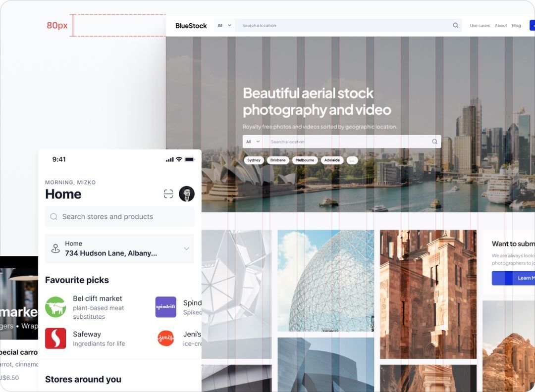Image resolution: width=535 pixels, height=392 pixels.
Task: Open the QR code scanner in the Home app
Action: point(168,194)
